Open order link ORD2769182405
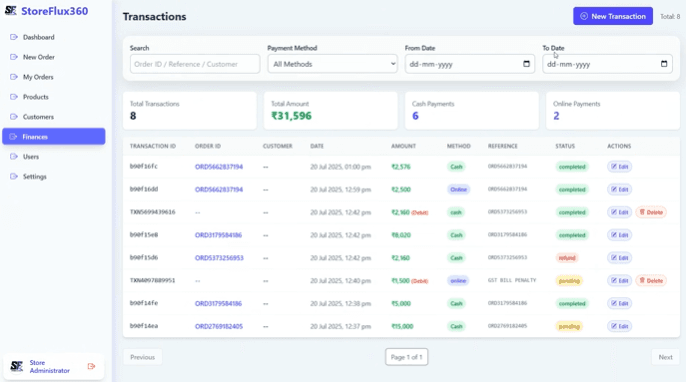Image resolution: width=686 pixels, height=382 pixels. 219,326
